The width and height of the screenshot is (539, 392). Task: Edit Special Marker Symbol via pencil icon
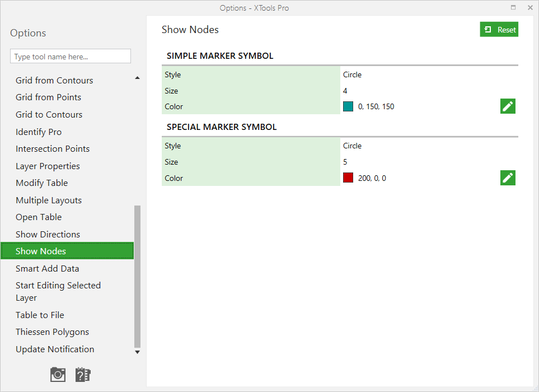(508, 178)
